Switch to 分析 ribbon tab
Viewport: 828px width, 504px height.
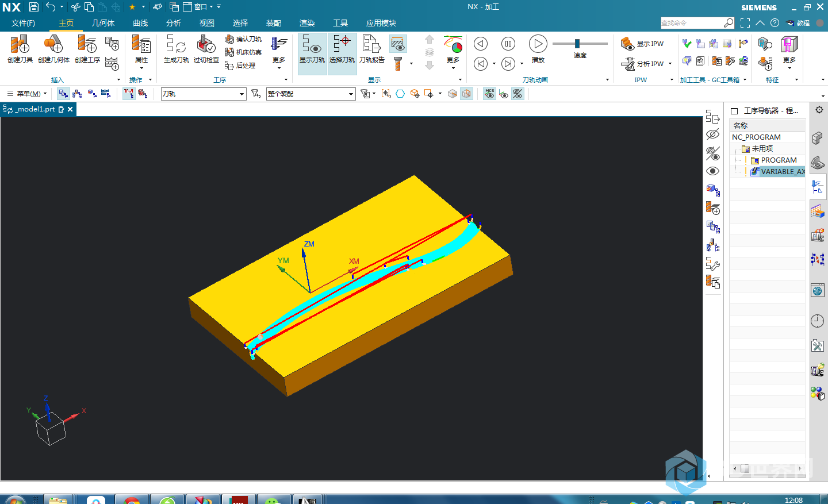[174, 23]
